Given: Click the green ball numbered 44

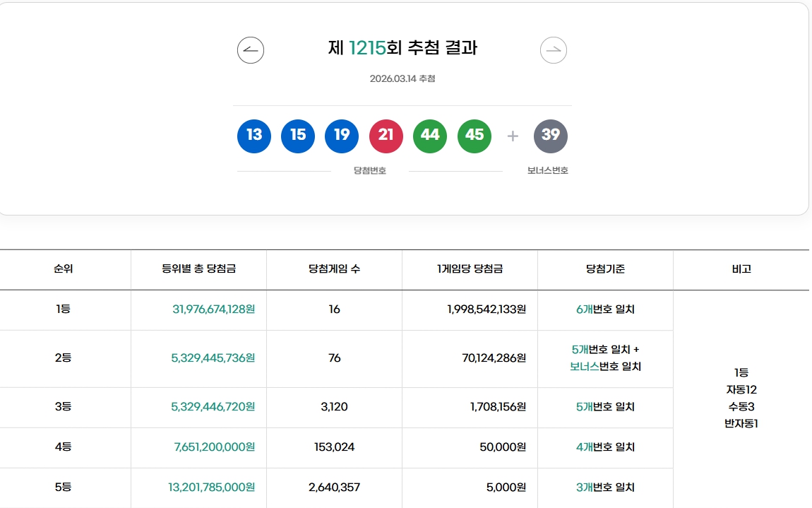Looking at the screenshot, I should point(430,136).
